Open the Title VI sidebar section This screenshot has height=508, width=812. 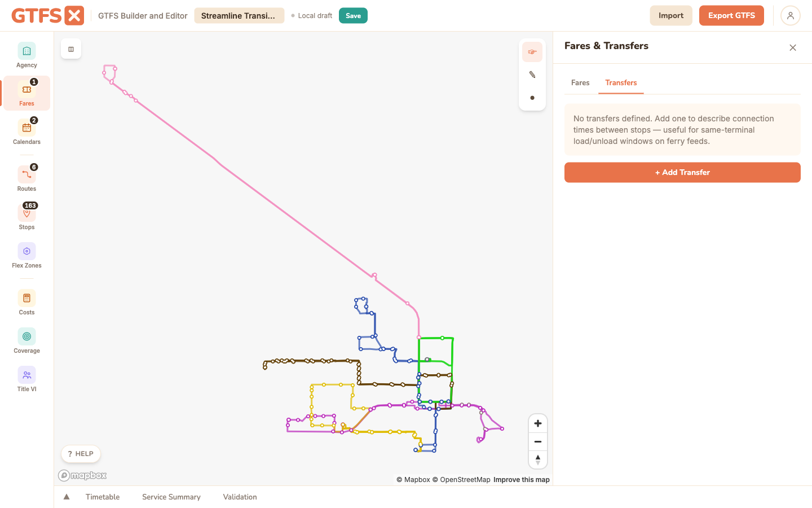27,379
